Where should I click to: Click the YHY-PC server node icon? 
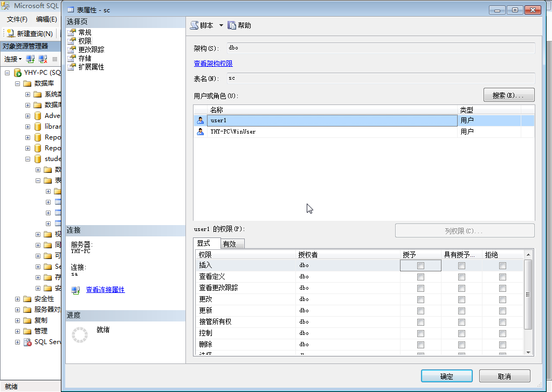(x=18, y=73)
